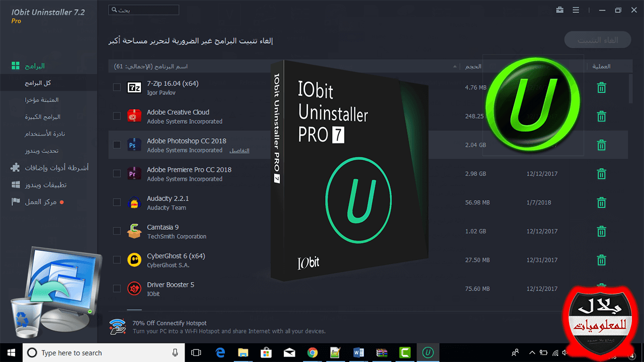Click the program list vertical scrollbar
644x362 pixels.
[631, 88]
